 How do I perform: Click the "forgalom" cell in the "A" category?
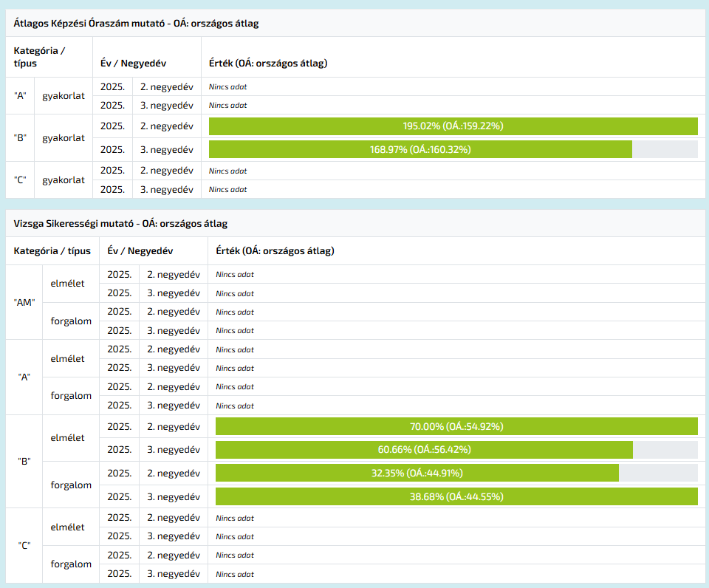coord(71,395)
